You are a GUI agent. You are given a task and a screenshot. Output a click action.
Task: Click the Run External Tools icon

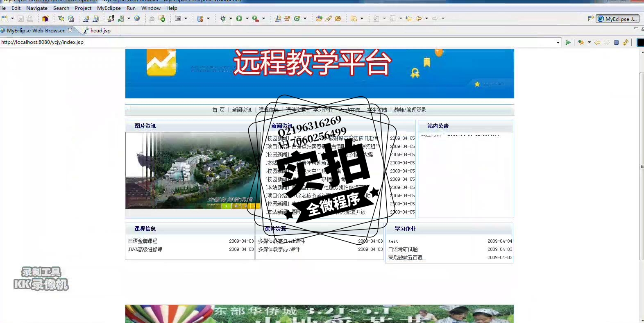(x=256, y=18)
